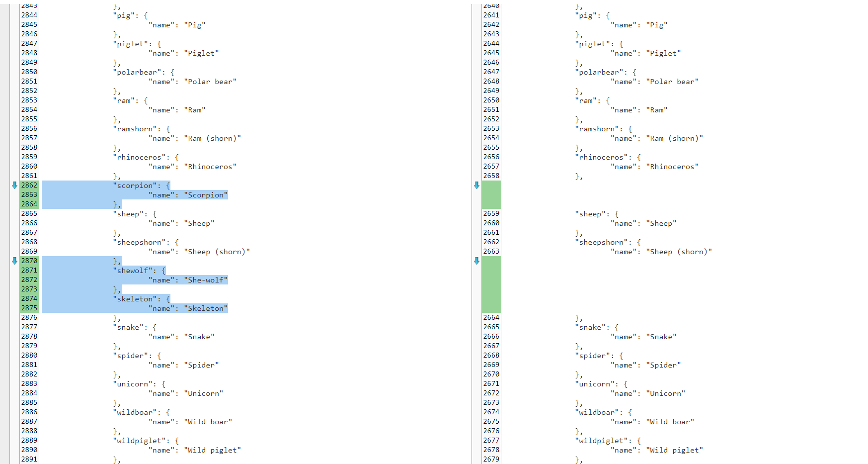Screen dimensions: 868x464
Task: Click the highlighted "shewolf" key line
Action: tap(133, 271)
